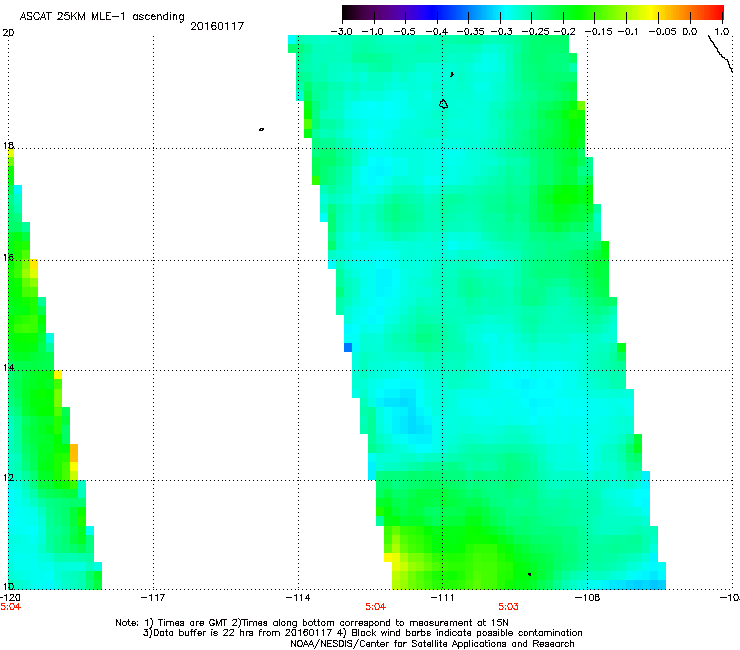Click the red "5:04" time under -120
The height and width of the screenshot is (650, 740).
[x=10, y=607]
